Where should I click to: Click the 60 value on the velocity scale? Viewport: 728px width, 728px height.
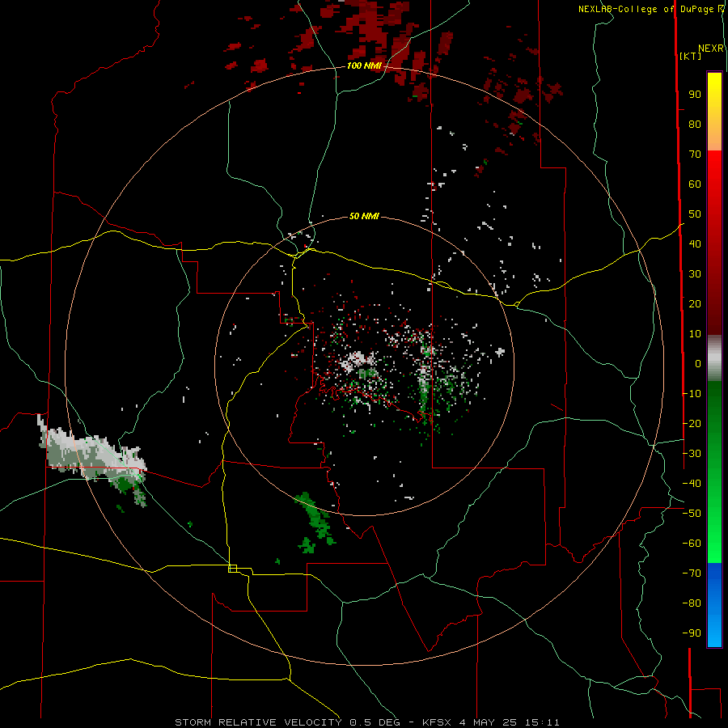tap(695, 184)
